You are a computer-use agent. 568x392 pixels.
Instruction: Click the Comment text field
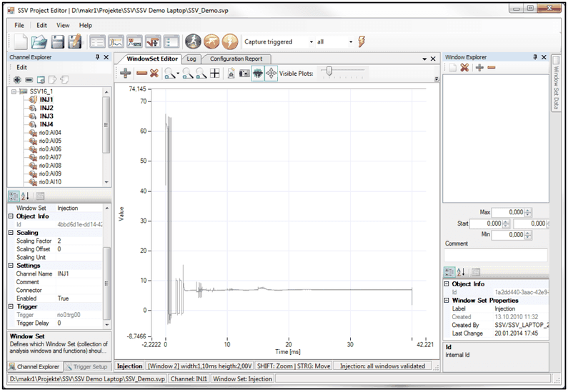click(496, 255)
